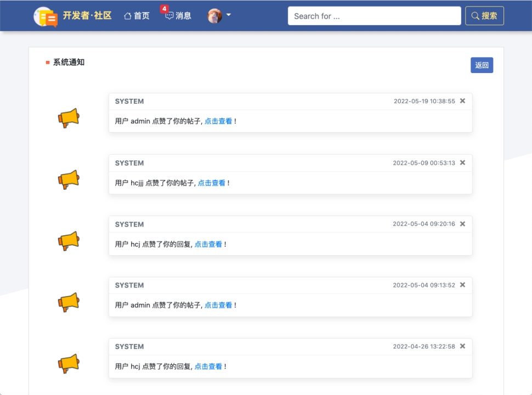Image resolution: width=532 pixels, height=395 pixels.
Task: Open 点击查看 link in 2022-05-19 notice
Action: pos(218,121)
